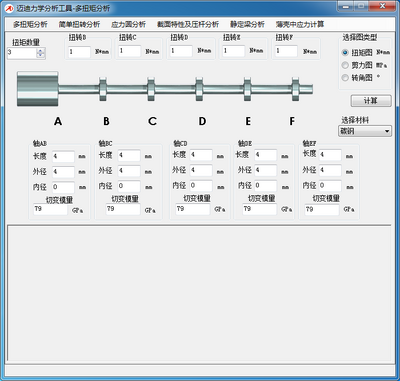Click the 扭转C torque input field
The image size is (400, 381).
(130, 51)
